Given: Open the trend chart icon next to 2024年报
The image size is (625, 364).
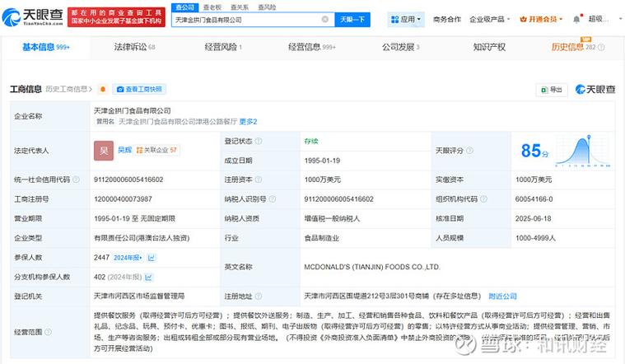Looking at the screenshot, I should click(x=152, y=258).
